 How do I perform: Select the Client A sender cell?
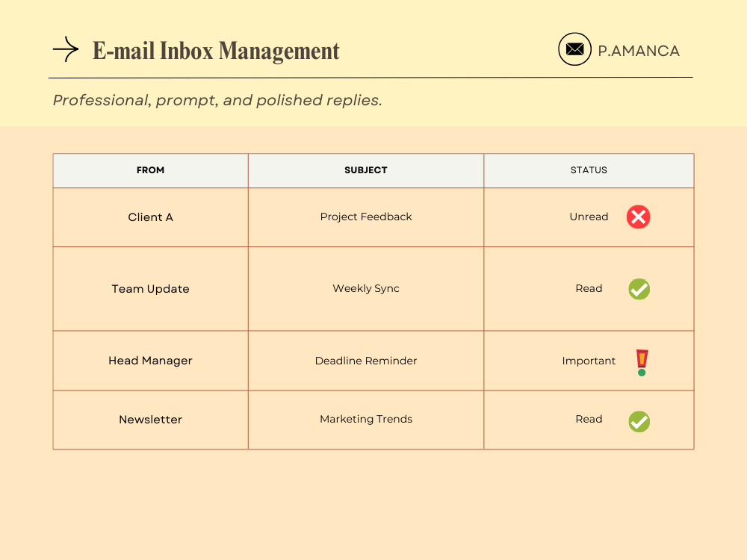(x=151, y=217)
